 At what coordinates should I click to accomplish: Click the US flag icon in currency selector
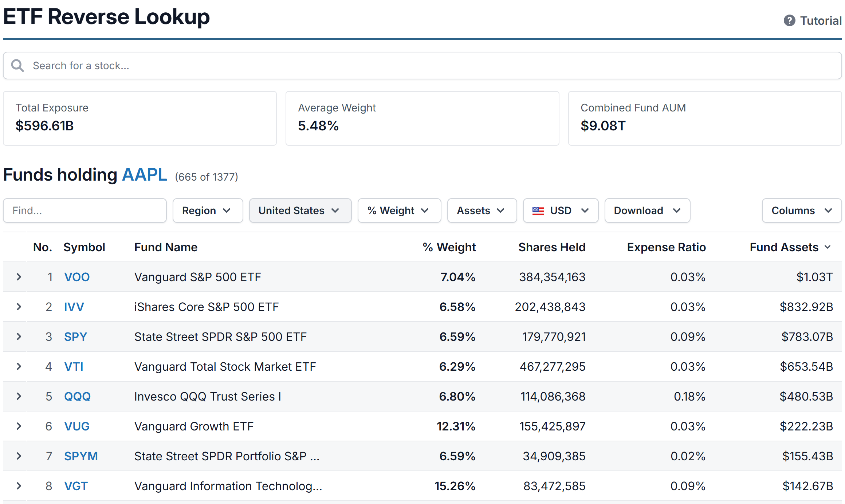pos(538,210)
